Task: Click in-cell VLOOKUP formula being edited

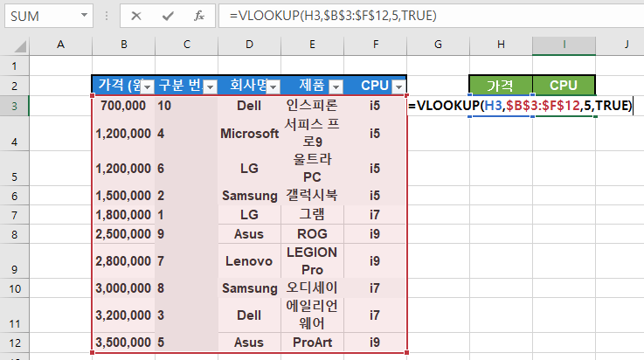Action: coord(521,106)
